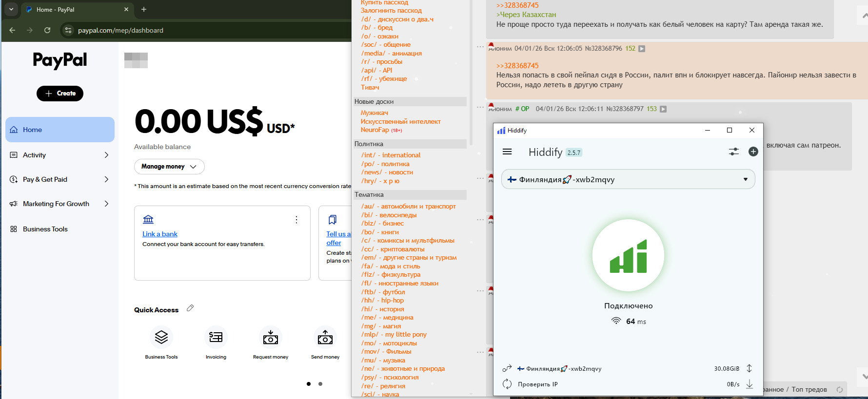Click the bank building icon

(148, 219)
